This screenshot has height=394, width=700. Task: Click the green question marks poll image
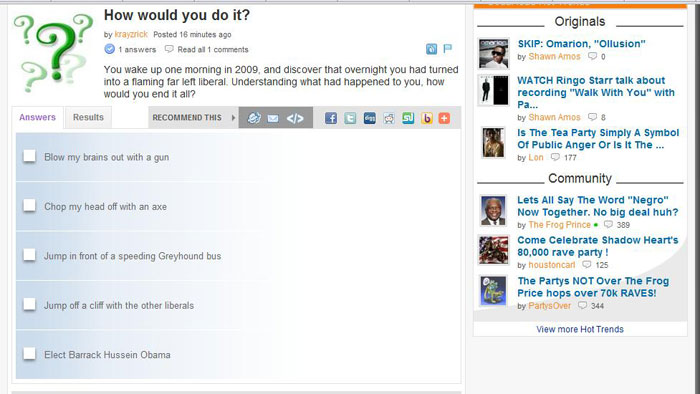(54, 53)
